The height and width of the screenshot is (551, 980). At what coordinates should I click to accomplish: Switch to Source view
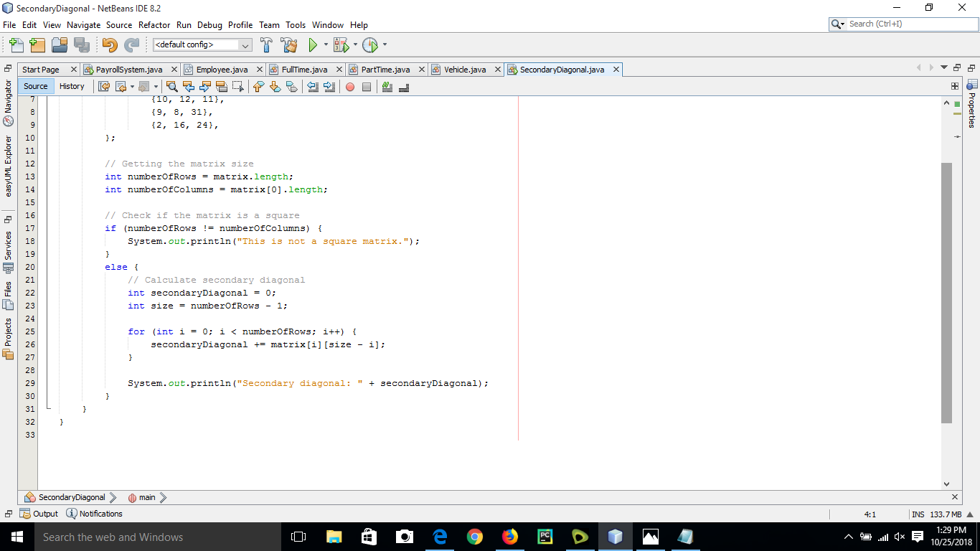click(x=36, y=86)
